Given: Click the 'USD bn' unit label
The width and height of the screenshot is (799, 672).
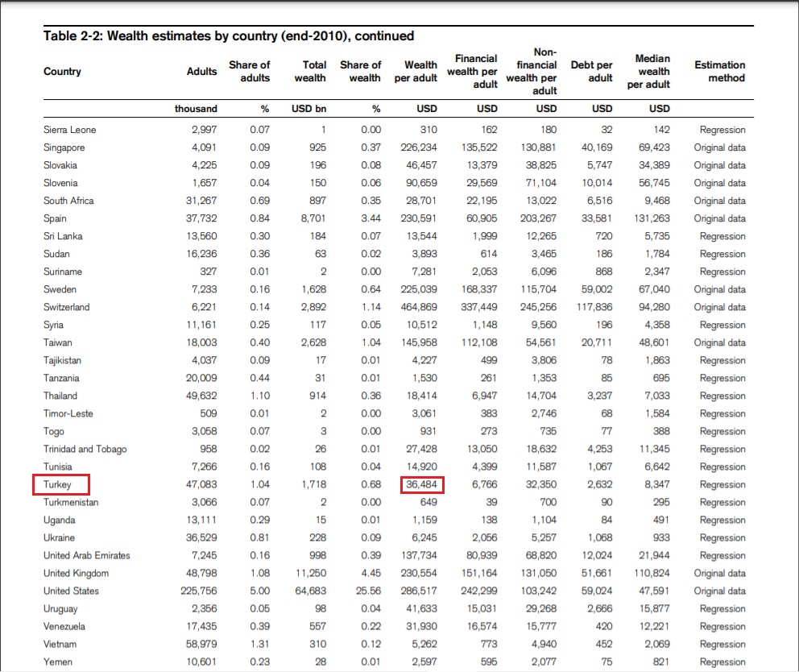Looking at the screenshot, I should pyautogui.click(x=308, y=109).
